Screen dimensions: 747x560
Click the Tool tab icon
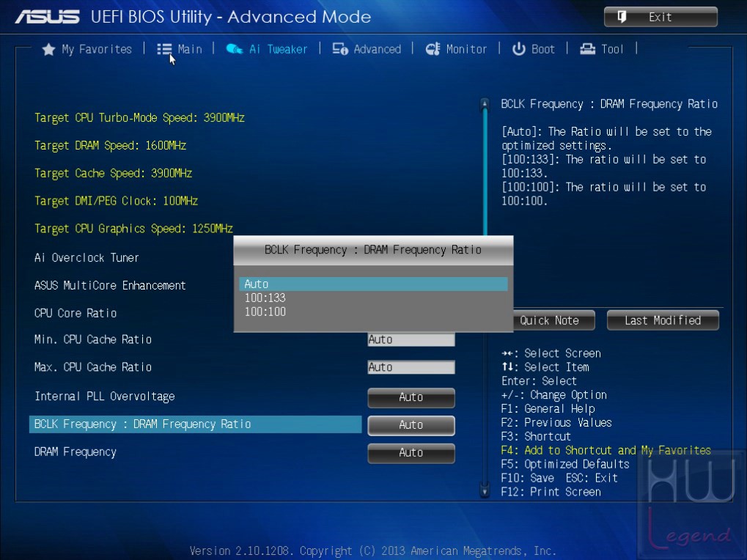pos(587,49)
